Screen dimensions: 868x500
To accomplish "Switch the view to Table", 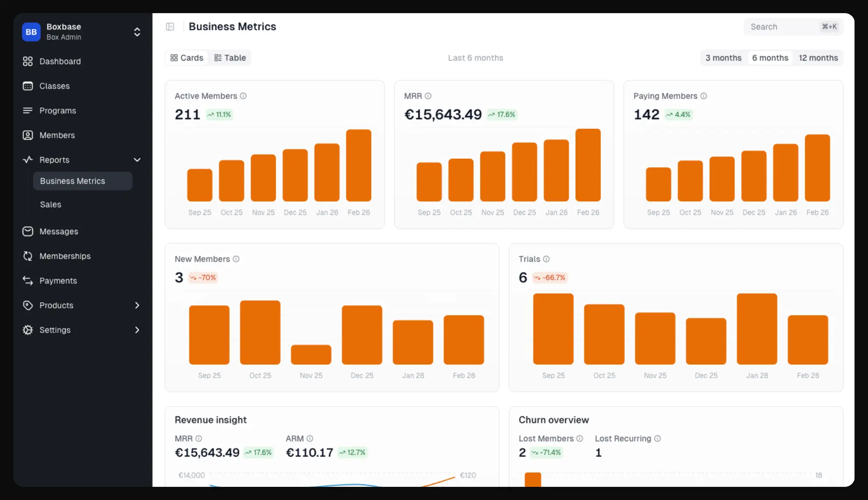I will point(230,57).
